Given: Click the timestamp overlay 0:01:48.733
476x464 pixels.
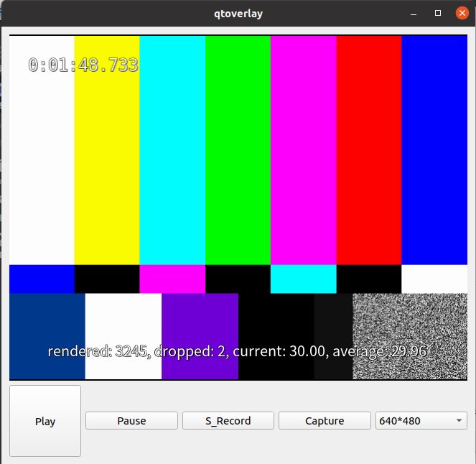Looking at the screenshot, I should click(x=83, y=65).
